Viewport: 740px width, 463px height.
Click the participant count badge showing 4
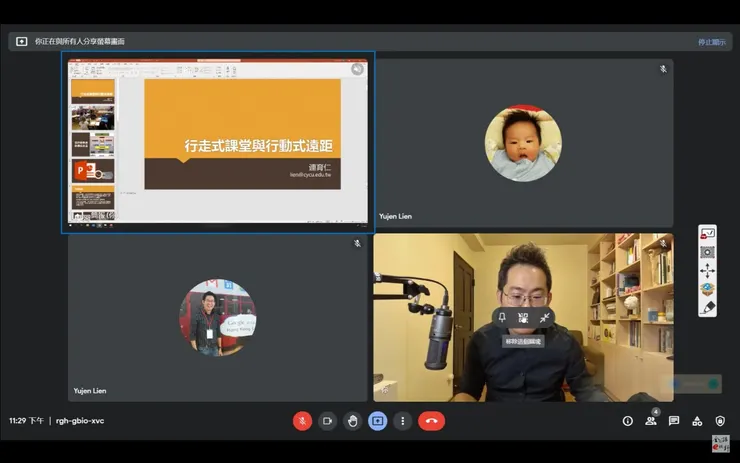click(656, 412)
